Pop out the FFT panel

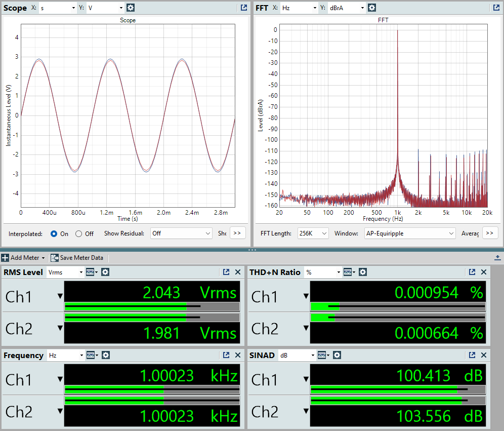pyautogui.click(x=496, y=8)
